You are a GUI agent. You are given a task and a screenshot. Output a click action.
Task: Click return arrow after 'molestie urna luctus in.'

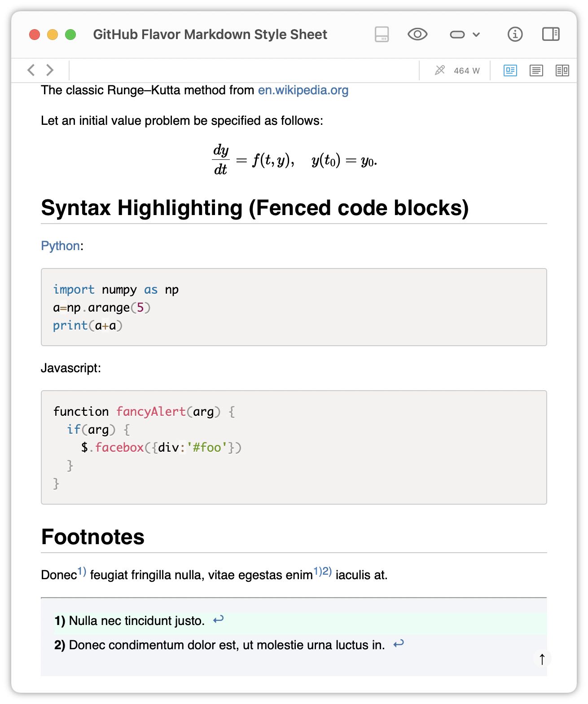tap(399, 644)
